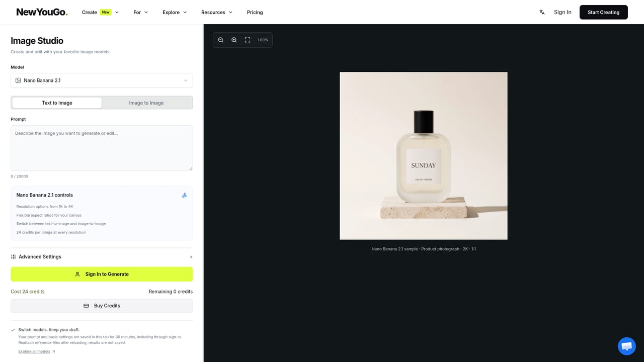This screenshot has width=644, height=362.
Task: Click Sign In in header
Action: (x=562, y=12)
